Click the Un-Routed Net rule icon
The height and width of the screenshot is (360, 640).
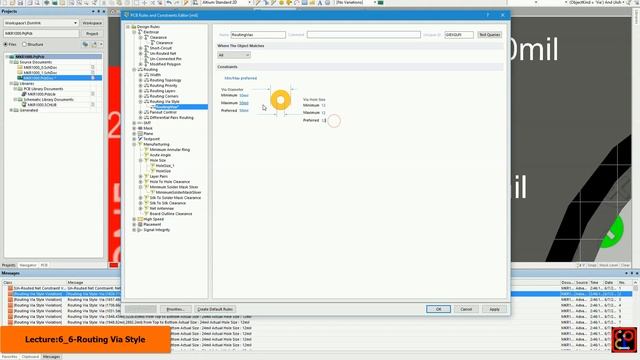pos(147,53)
